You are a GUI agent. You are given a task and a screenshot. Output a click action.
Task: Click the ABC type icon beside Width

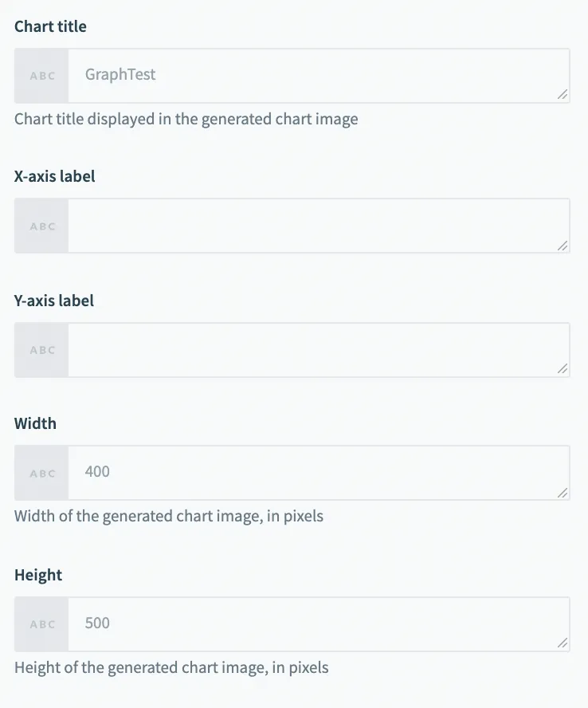click(x=42, y=473)
